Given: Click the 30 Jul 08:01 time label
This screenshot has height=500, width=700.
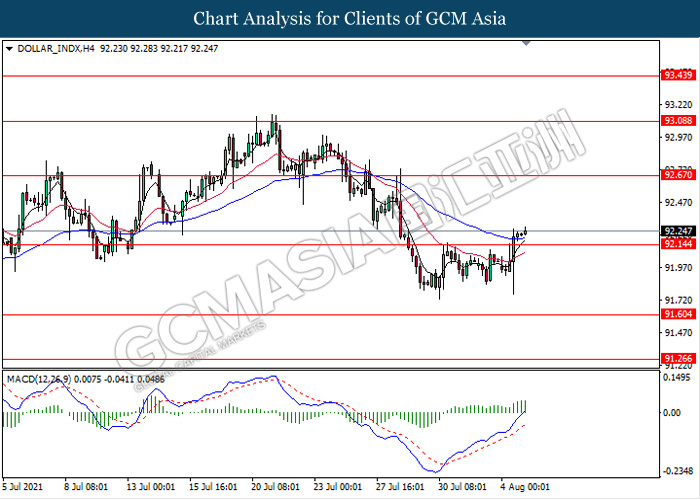Looking at the screenshot, I should pos(462,486).
